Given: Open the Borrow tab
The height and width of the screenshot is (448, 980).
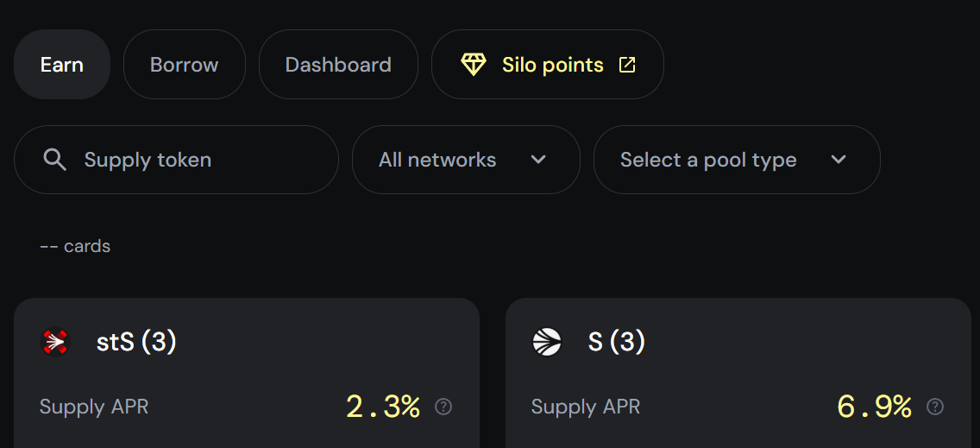Looking at the screenshot, I should point(184,65).
